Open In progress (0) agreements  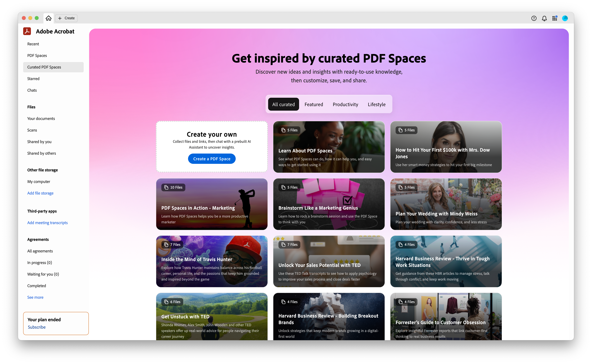53,263
